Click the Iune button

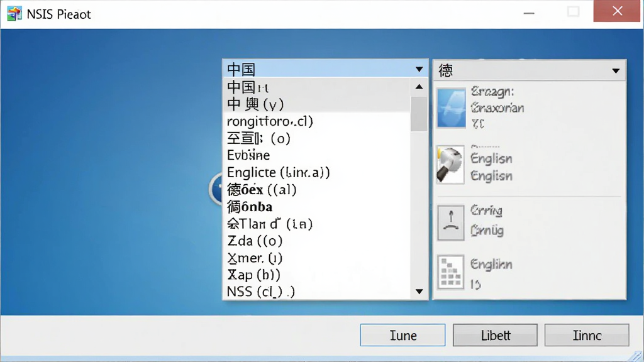pyautogui.click(x=403, y=336)
